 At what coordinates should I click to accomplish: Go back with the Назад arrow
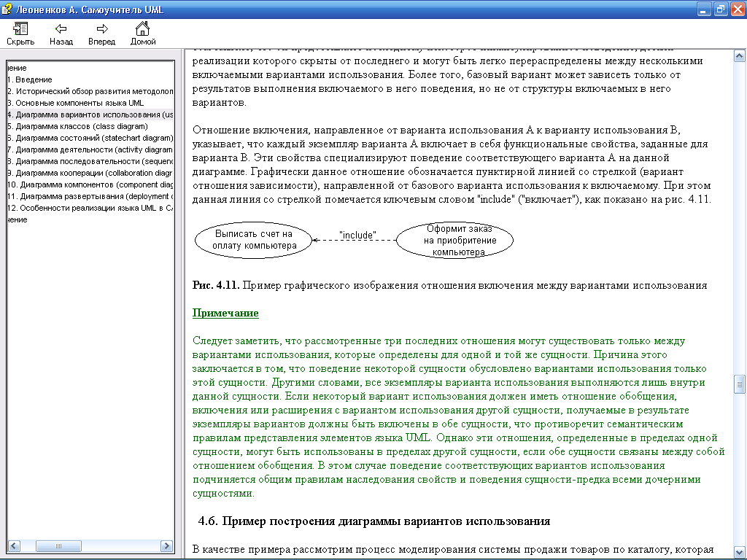61,34
